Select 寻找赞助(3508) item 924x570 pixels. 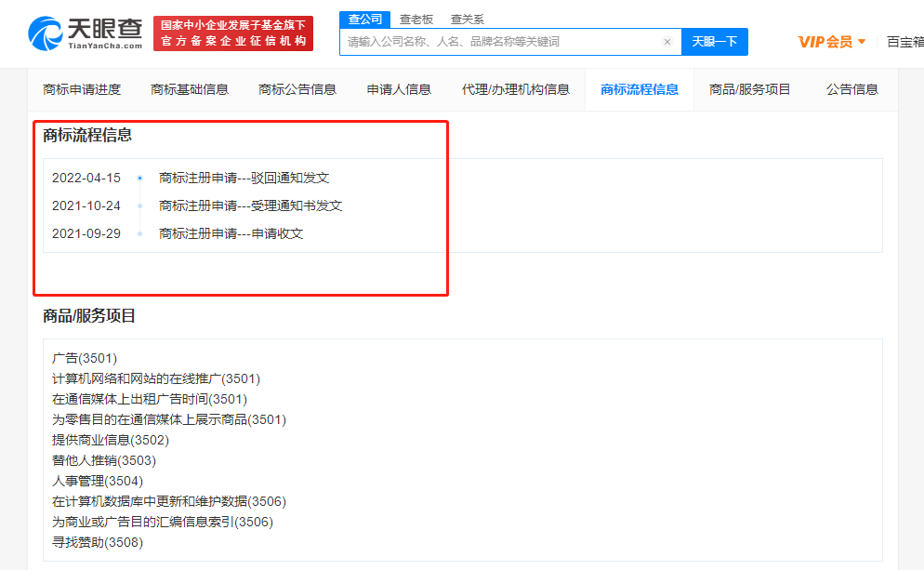point(98,542)
